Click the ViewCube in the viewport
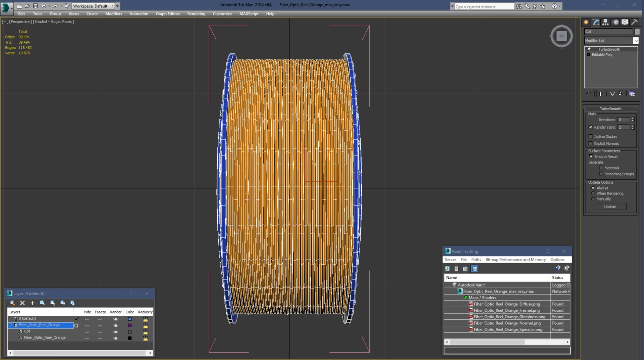Image resolution: width=644 pixels, height=360 pixels. 561,36
